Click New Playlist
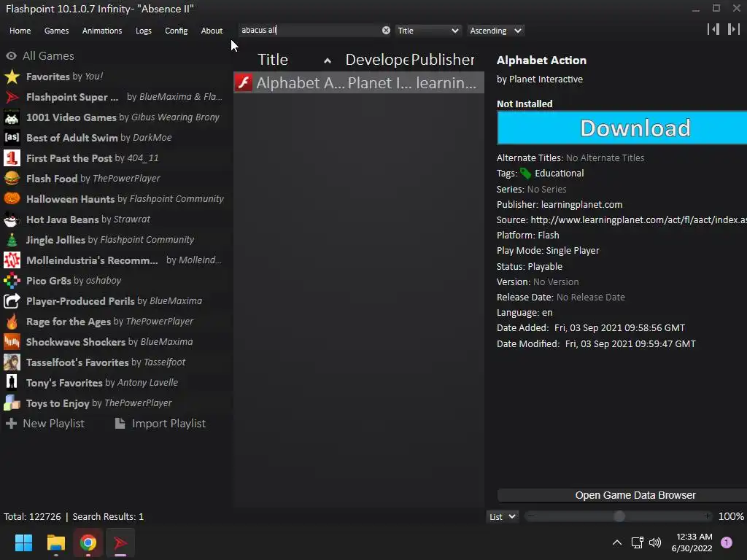The image size is (747, 560). (x=45, y=424)
